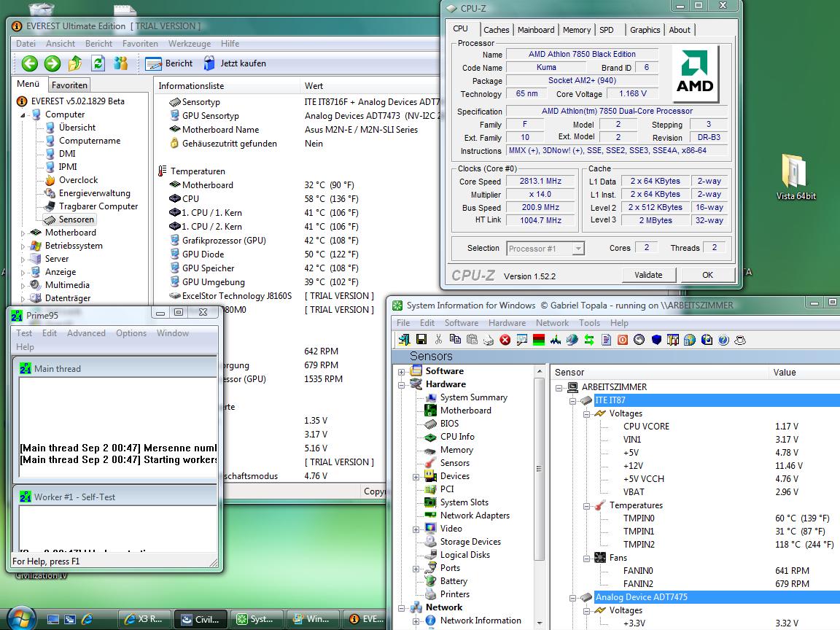
Task: Go back with EVEREST green back arrow
Action: point(29,63)
